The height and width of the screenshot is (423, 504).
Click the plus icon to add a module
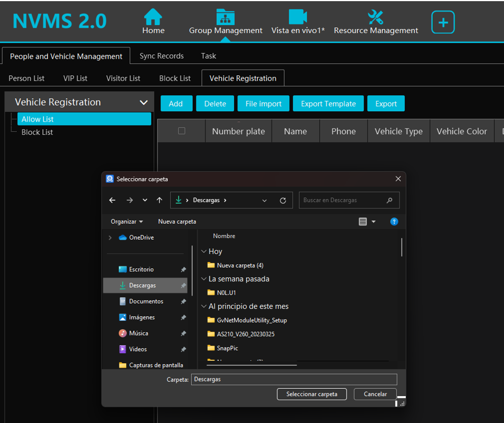[443, 23]
